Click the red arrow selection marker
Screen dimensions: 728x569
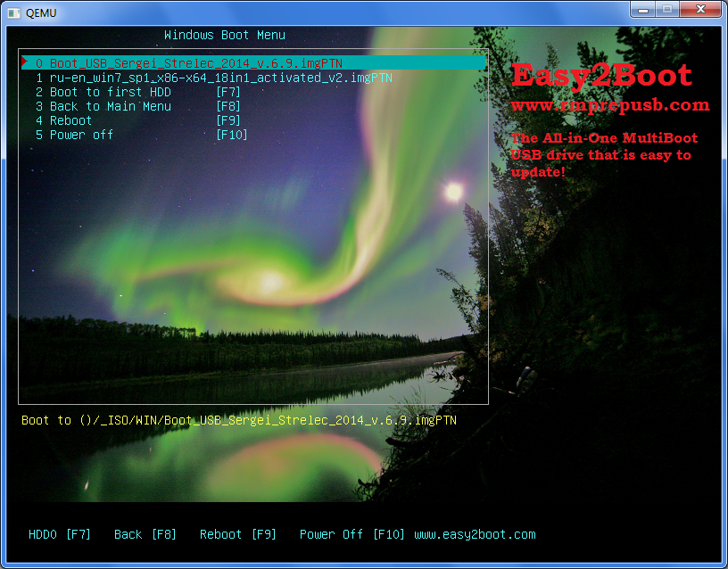[x=24, y=62]
